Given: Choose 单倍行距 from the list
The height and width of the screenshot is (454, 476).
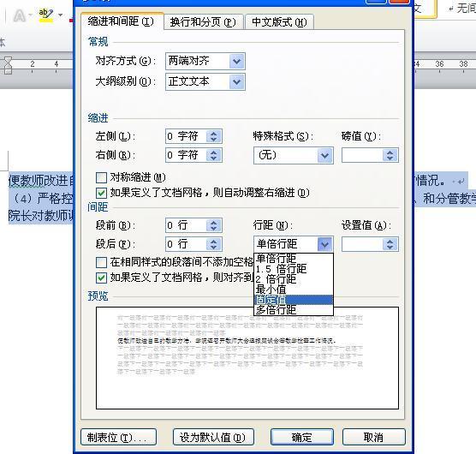Looking at the screenshot, I should (x=294, y=259).
